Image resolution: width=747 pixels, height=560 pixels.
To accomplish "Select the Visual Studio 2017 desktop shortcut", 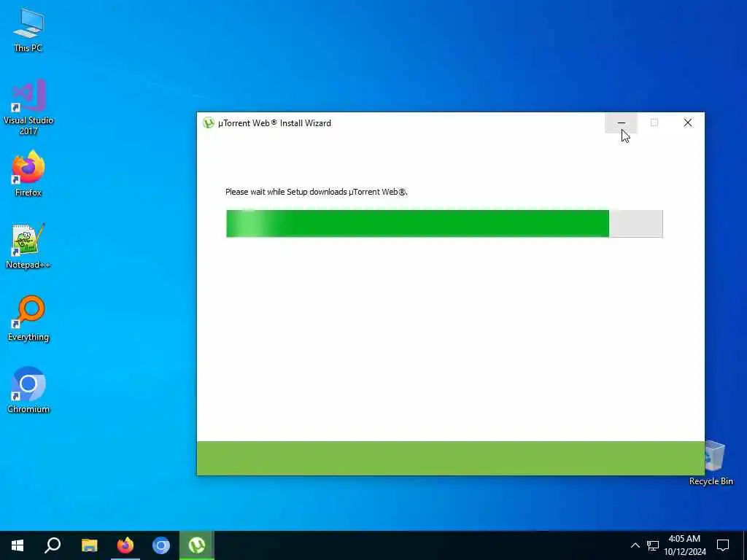I will (x=28, y=106).
